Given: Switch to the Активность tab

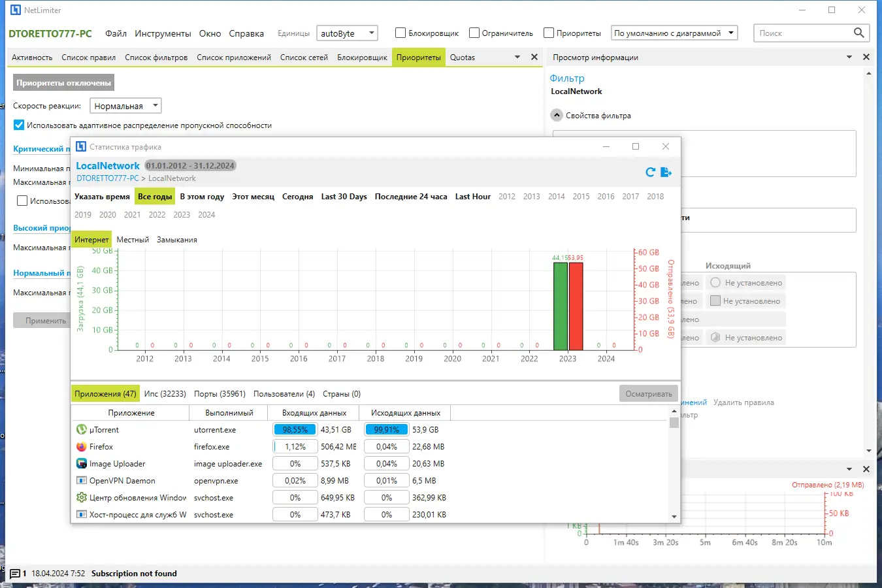Looking at the screenshot, I should pos(32,57).
